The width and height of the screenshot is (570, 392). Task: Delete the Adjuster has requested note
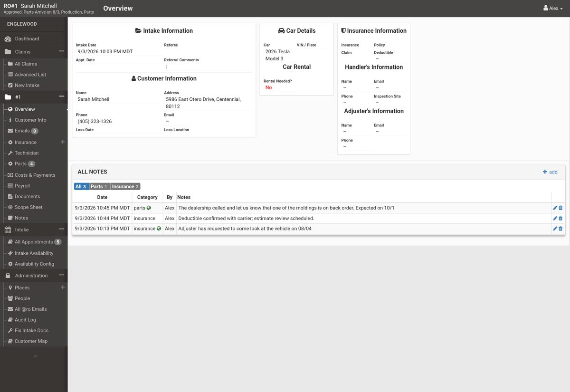[560, 229]
